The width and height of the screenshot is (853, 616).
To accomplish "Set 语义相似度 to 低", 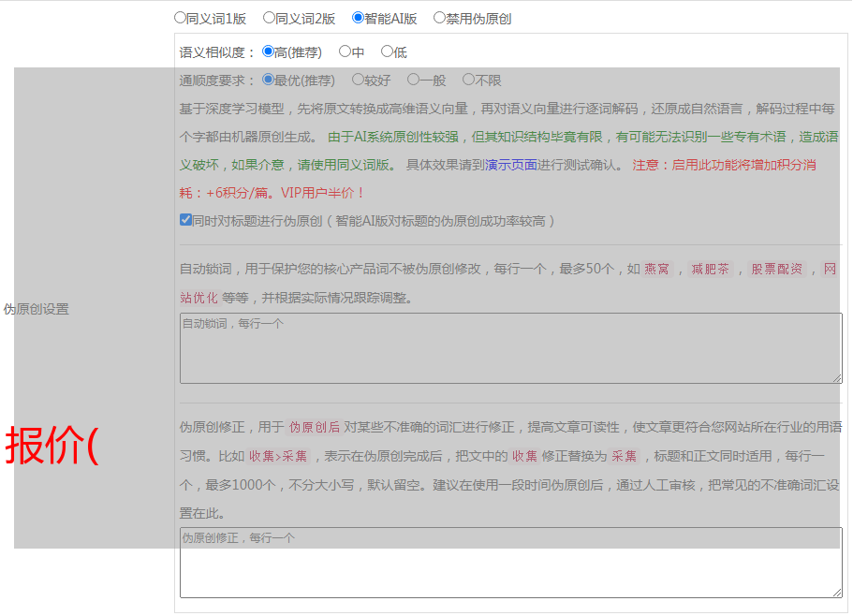I will (388, 52).
